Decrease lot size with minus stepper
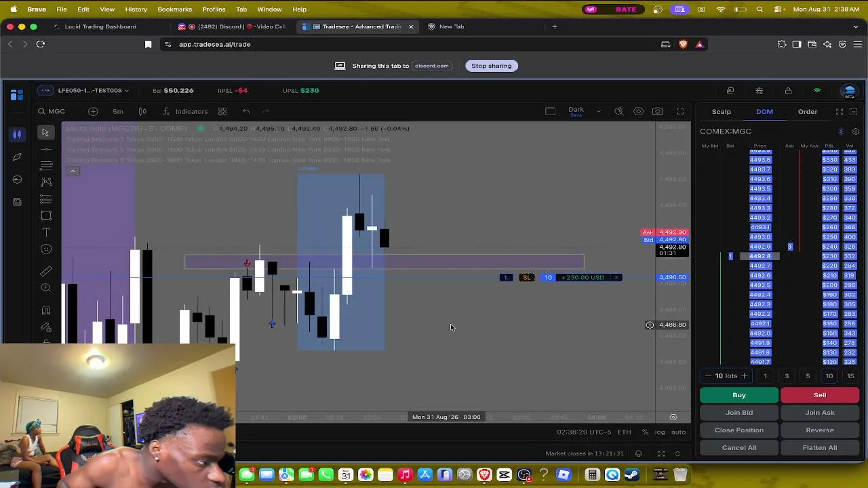This screenshot has height=488, width=868. click(x=709, y=375)
